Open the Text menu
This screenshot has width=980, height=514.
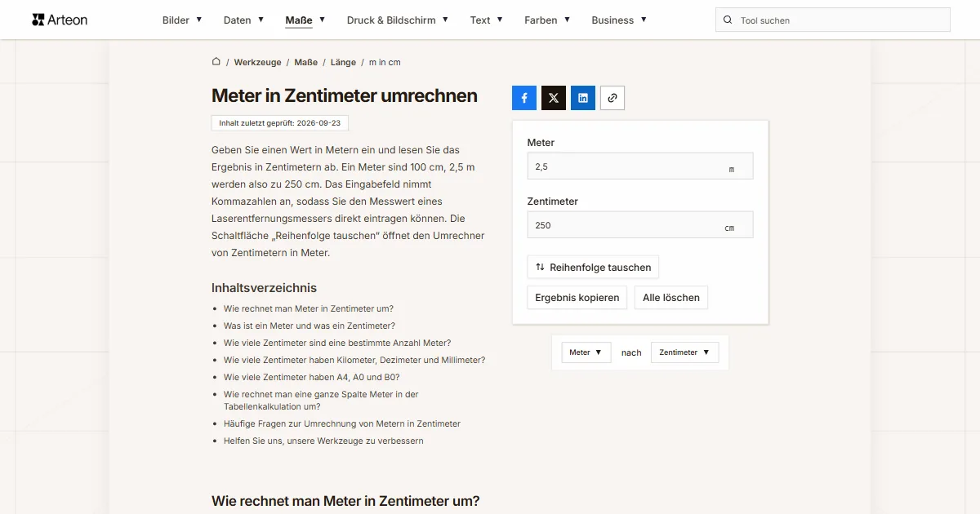point(487,20)
